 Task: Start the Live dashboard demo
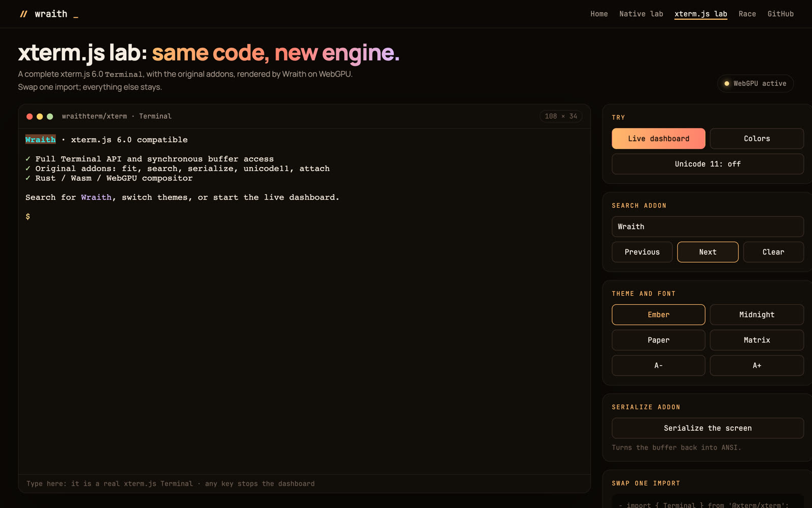point(658,139)
